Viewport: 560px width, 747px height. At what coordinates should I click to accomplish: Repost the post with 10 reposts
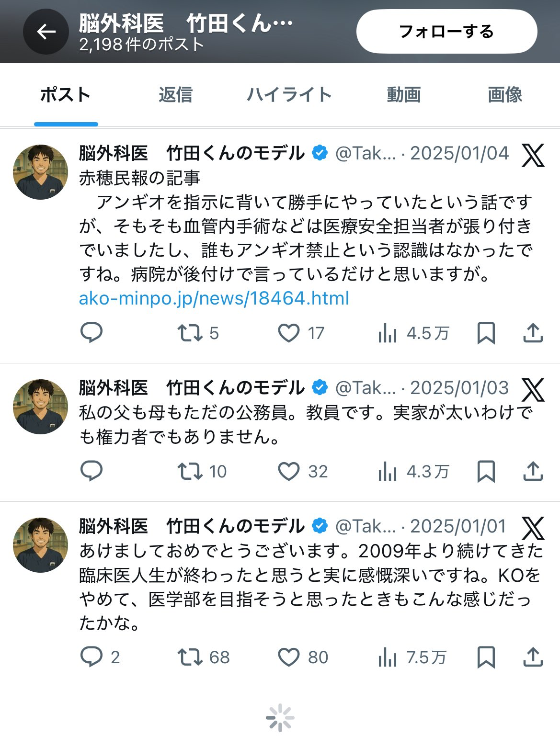190,472
